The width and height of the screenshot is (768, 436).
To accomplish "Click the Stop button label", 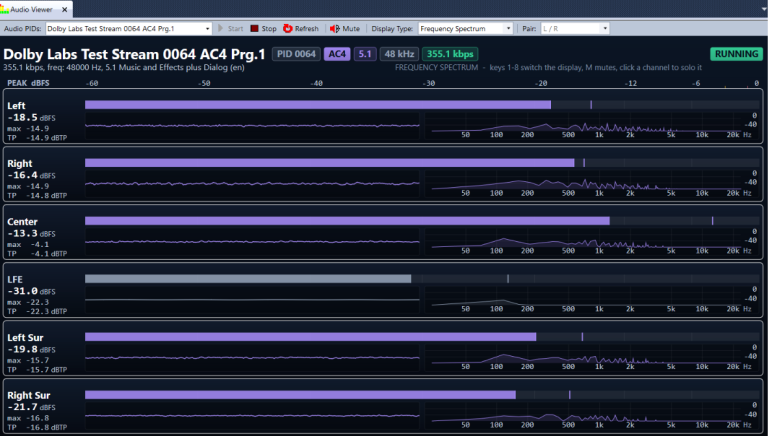I will tap(269, 28).
